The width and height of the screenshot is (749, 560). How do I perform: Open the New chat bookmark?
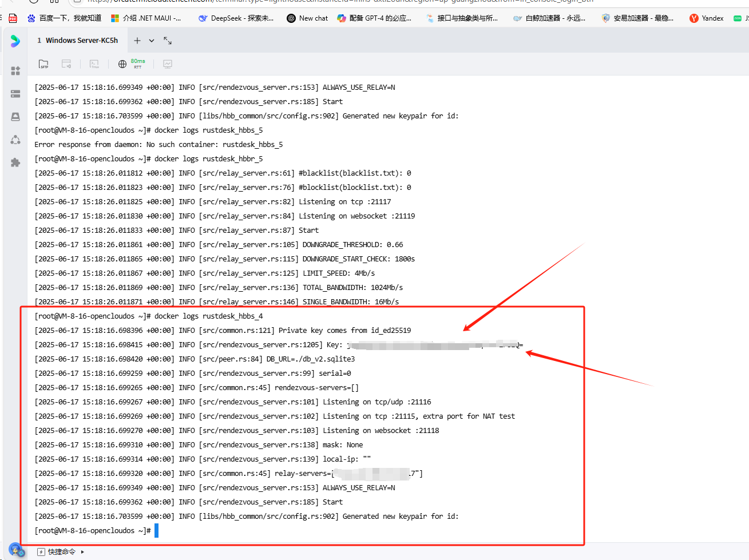308,18
